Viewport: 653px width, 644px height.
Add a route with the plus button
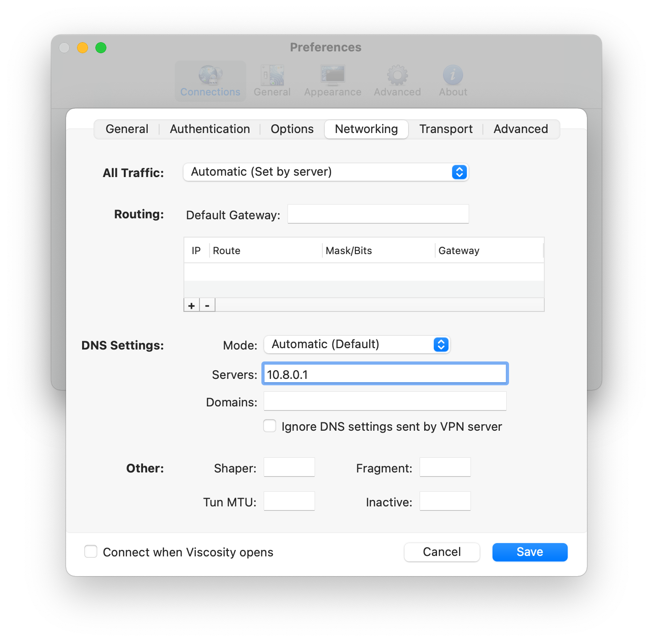(192, 305)
